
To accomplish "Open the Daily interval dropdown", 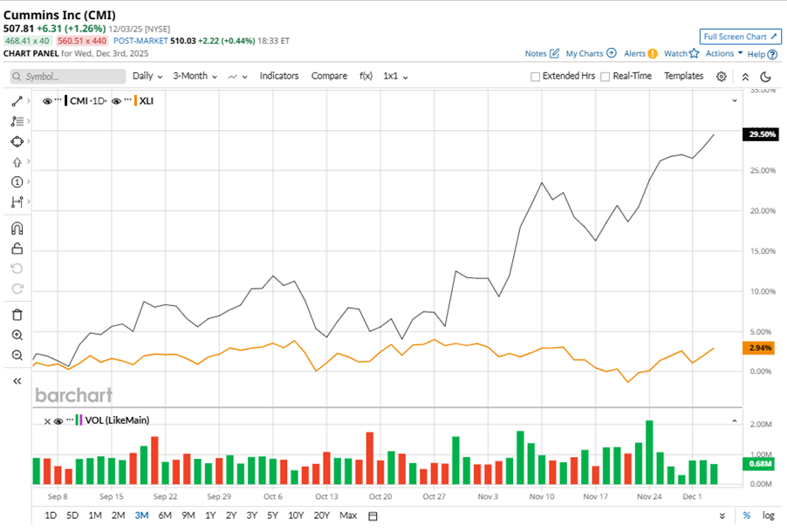I will click(147, 76).
